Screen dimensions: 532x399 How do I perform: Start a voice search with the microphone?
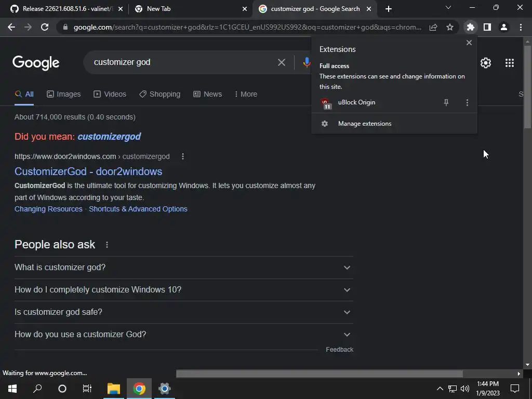[x=307, y=62]
